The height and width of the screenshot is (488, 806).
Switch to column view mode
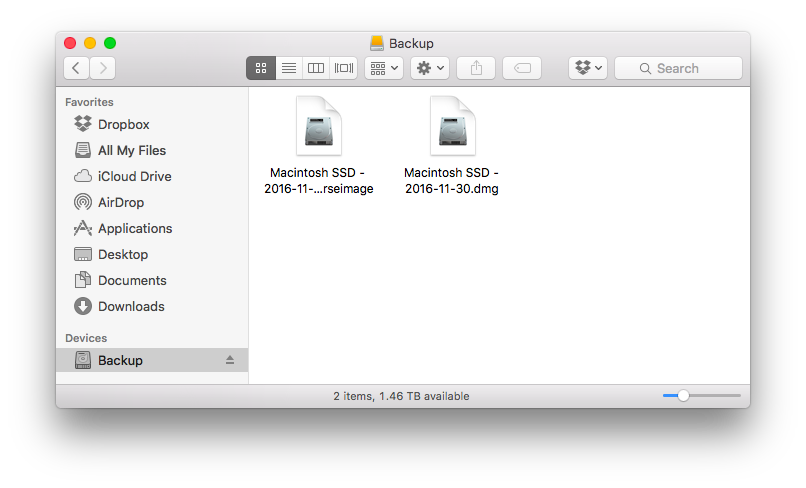pyautogui.click(x=316, y=68)
